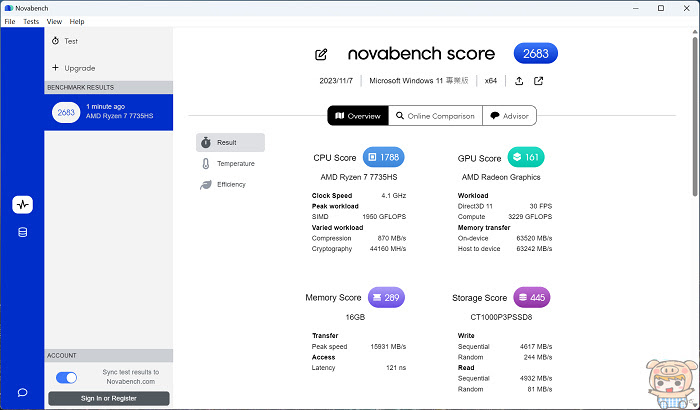Click the 30 FPS Direct3D 11 value

(541, 206)
